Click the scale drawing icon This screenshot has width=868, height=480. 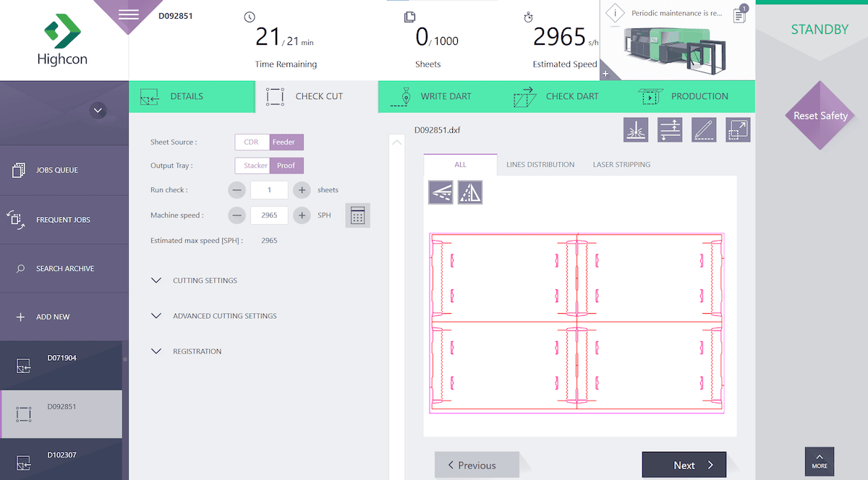pyautogui.click(x=738, y=129)
